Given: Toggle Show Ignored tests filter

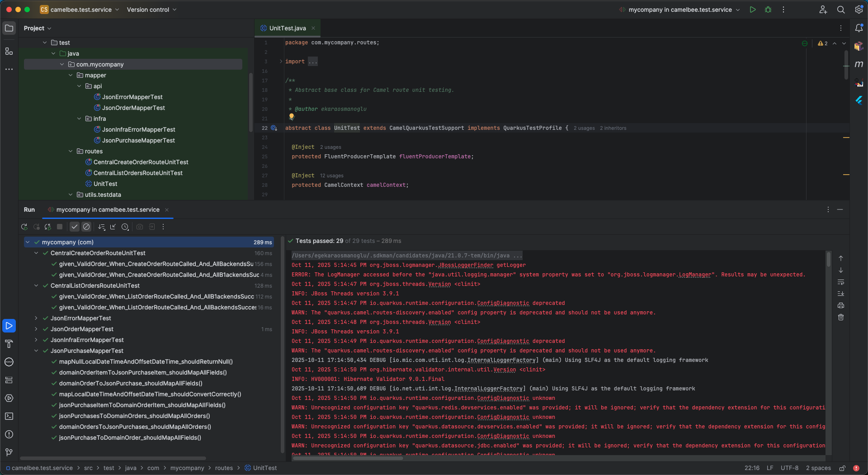Looking at the screenshot, I should [87, 227].
